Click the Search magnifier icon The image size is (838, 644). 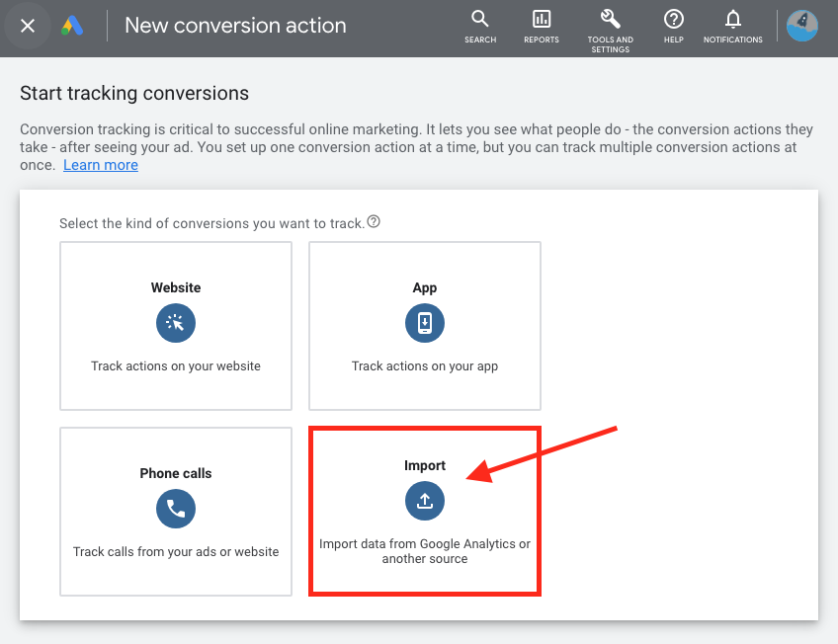(x=480, y=19)
